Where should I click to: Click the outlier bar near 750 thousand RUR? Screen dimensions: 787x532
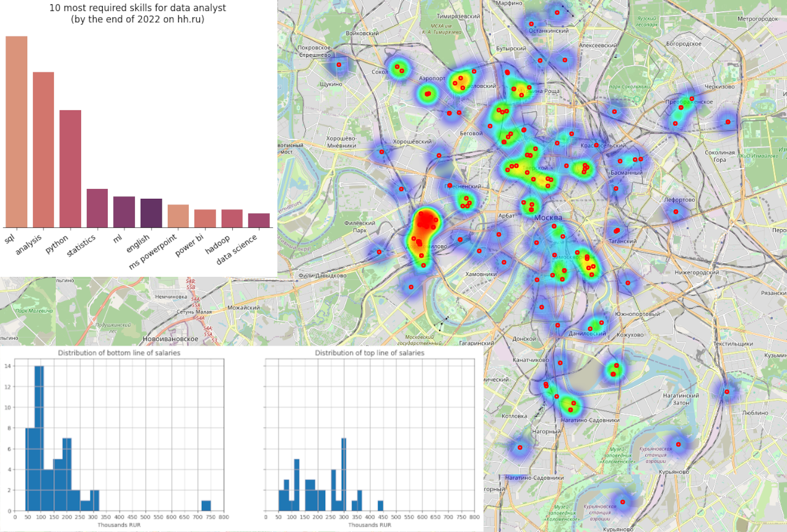206,505
